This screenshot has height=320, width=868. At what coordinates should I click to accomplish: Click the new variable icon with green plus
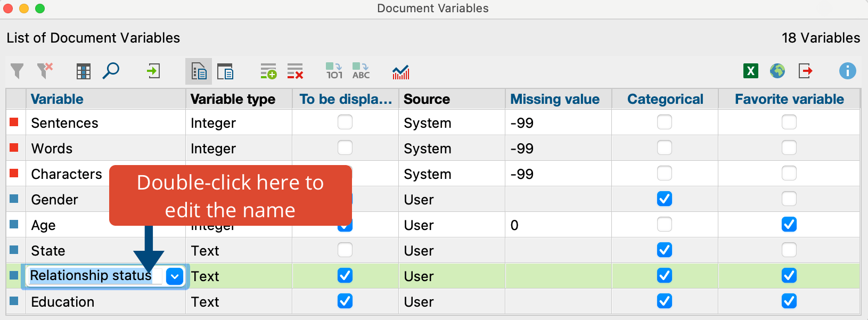click(268, 71)
